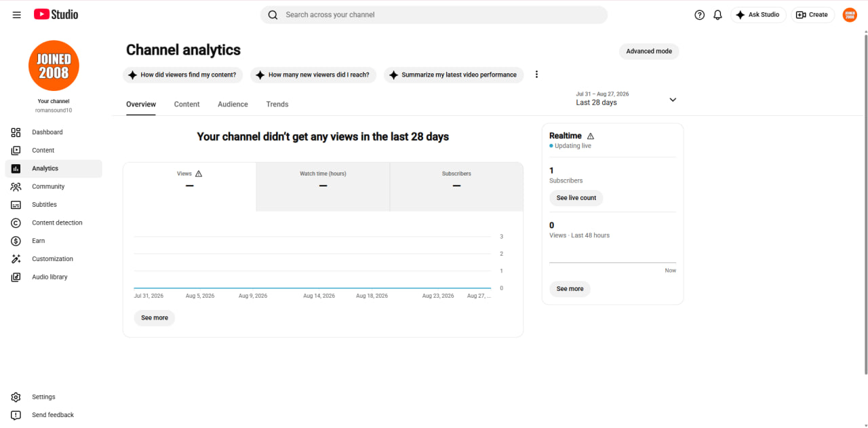Open Settings in the sidebar
868x428 pixels.
(54, 397)
